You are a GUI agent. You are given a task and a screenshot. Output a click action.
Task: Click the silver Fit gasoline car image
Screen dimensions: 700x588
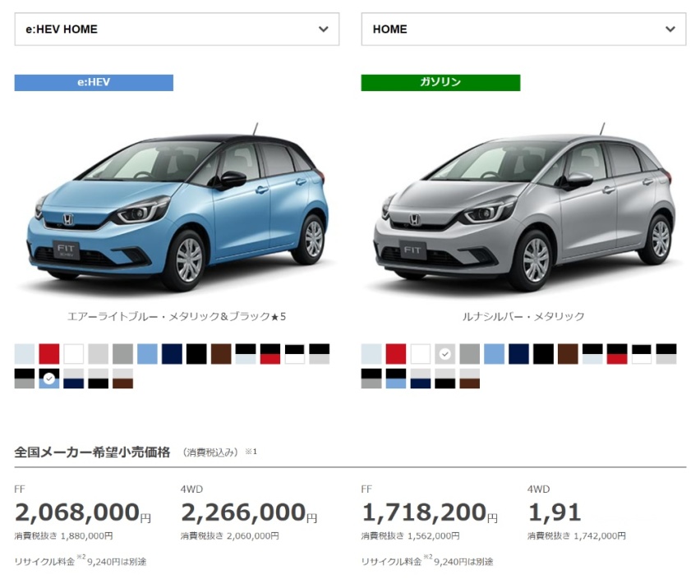523,208
